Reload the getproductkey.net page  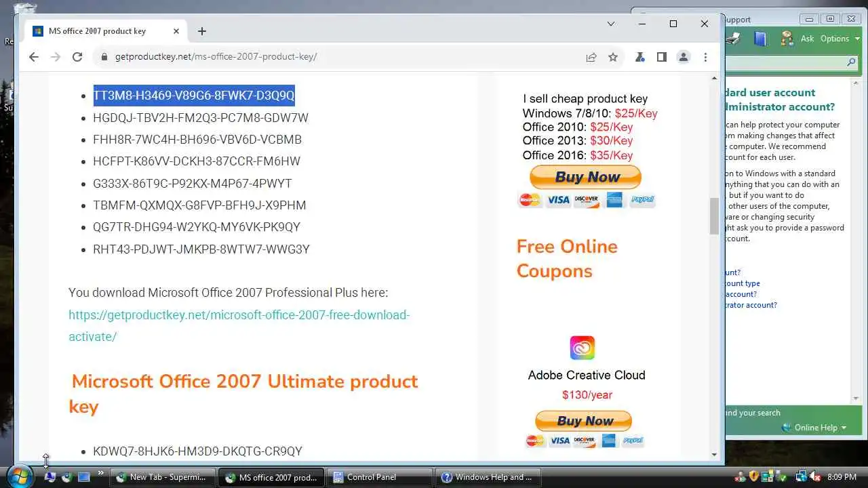pos(77,57)
